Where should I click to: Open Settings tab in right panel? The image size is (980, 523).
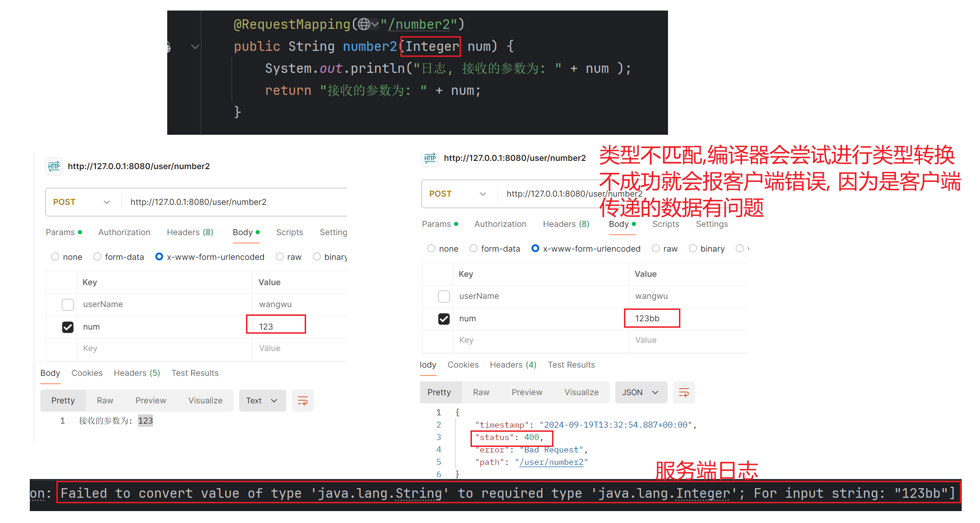[712, 224]
